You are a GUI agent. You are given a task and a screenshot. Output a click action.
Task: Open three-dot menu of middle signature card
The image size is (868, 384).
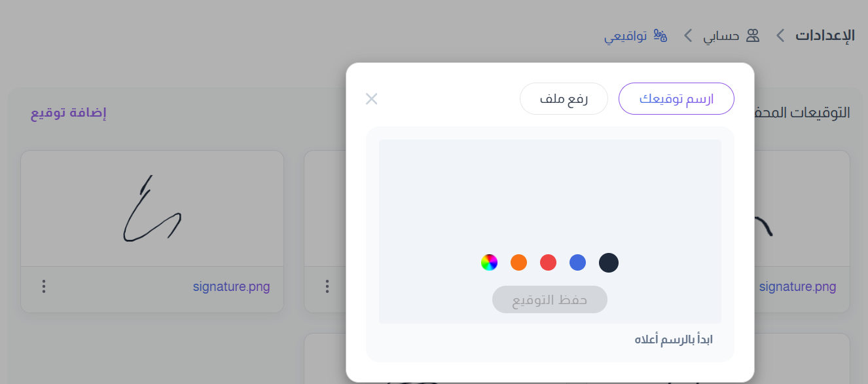coord(327,286)
